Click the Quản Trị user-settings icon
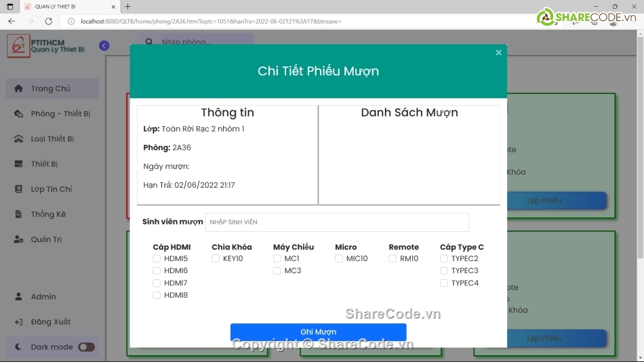Viewport: 644px width, 362px height. pos(18,239)
